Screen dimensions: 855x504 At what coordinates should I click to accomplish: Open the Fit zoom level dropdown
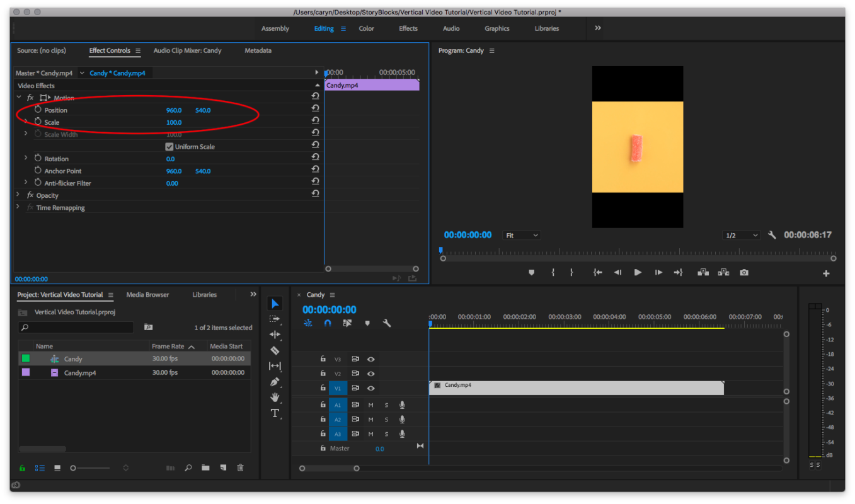522,235
